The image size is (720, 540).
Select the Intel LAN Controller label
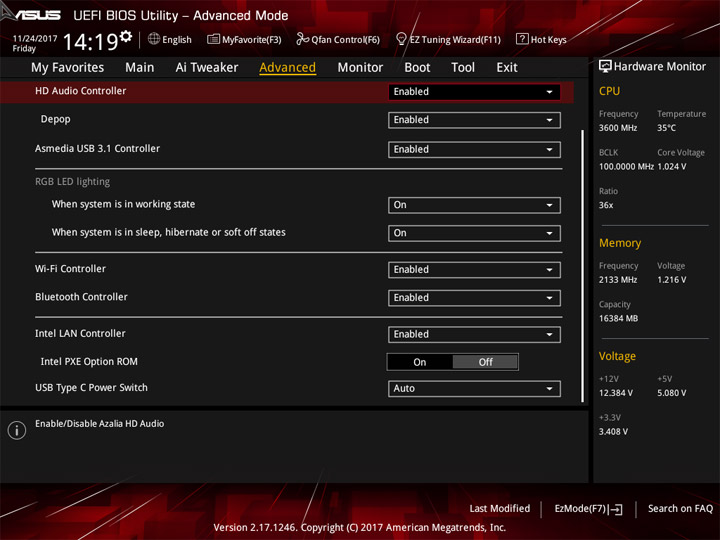pos(80,334)
